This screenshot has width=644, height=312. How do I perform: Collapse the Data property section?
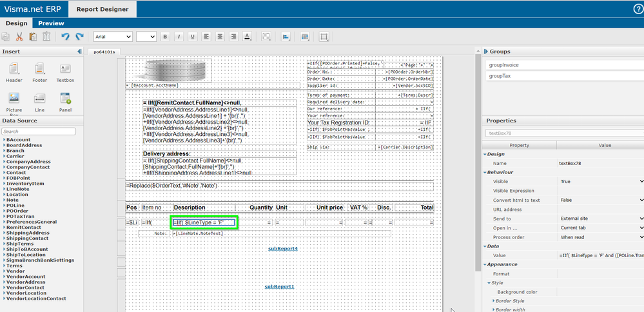point(485,246)
